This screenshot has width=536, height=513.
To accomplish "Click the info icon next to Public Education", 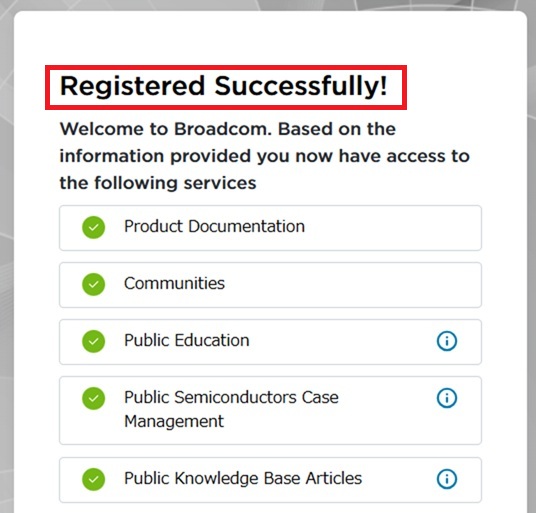I will coord(446,341).
